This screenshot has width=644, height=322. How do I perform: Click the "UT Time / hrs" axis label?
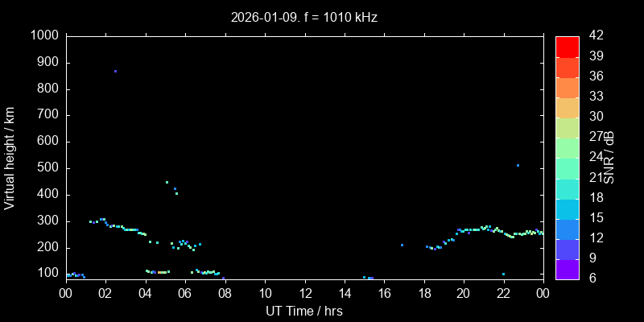(305, 311)
